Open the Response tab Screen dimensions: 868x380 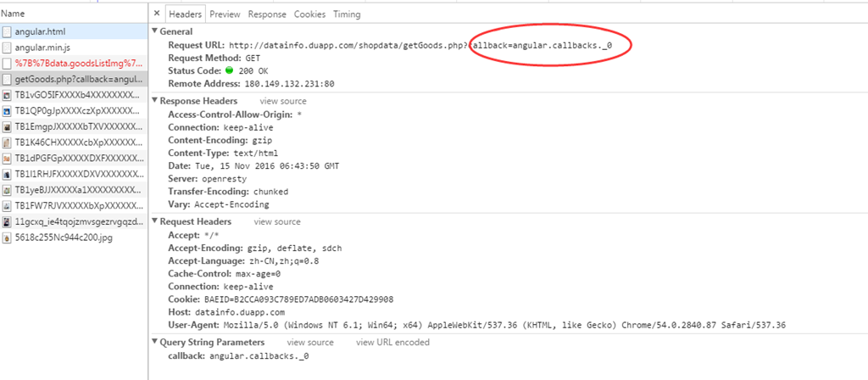(x=267, y=14)
